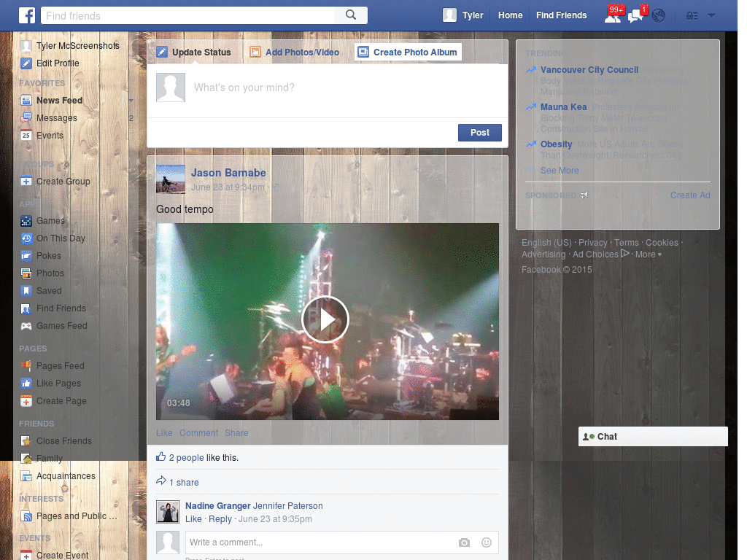The width and height of the screenshot is (747, 560).
Task: Open the Photos sidebar icon
Action: coord(26,273)
